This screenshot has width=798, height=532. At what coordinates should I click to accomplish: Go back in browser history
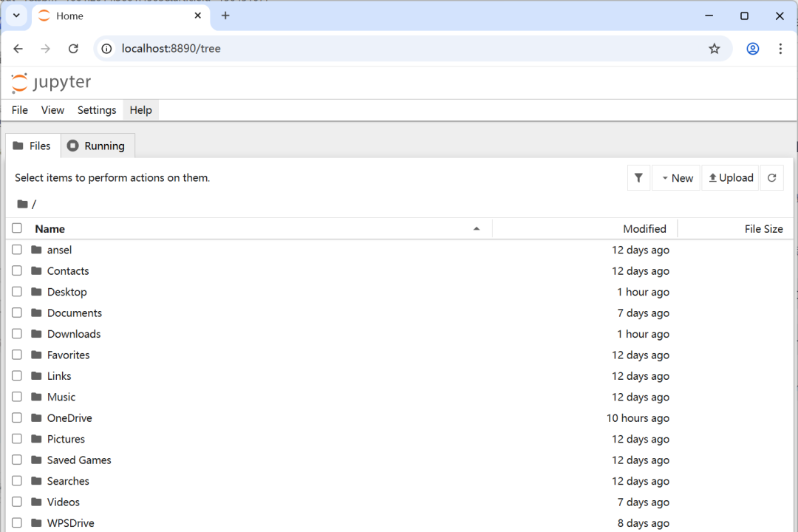click(x=18, y=48)
